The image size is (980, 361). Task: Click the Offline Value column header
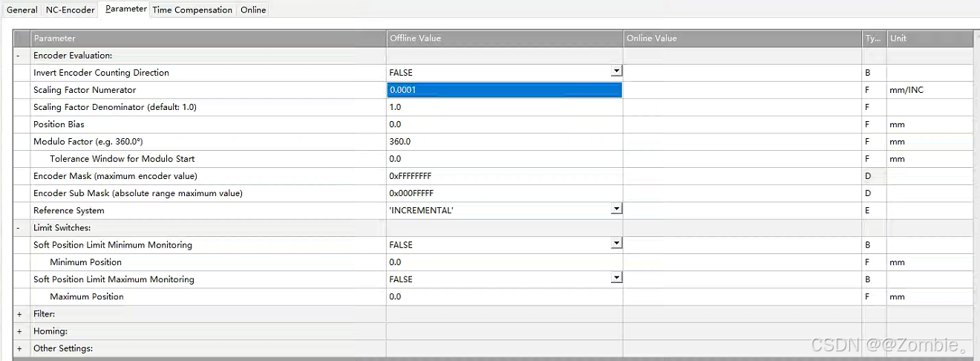click(504, 39)
